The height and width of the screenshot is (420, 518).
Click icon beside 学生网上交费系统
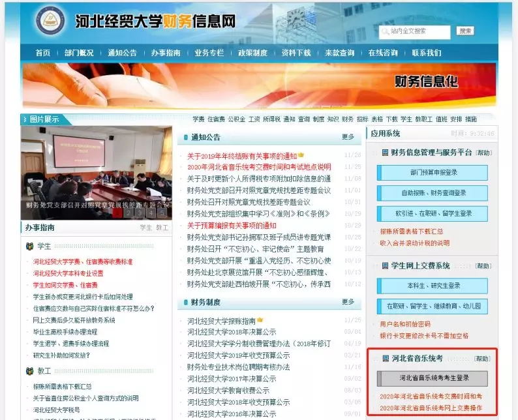point(385,266)
